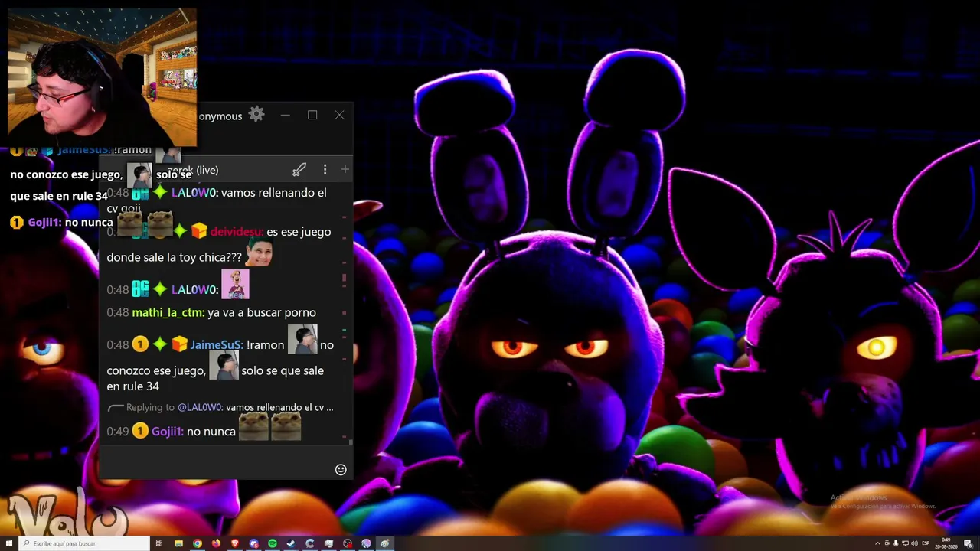Image resolution: width=980 pixels, height=551 pixels.
Task: Click the moderation sword icon in chat header
Action: [299, 169]
